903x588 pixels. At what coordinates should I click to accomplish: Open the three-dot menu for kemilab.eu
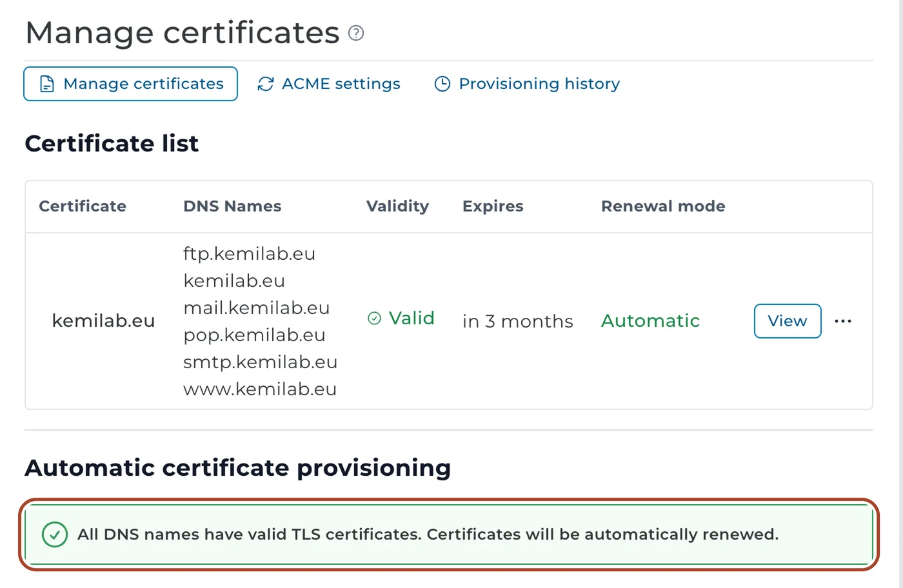pos(843,321)
